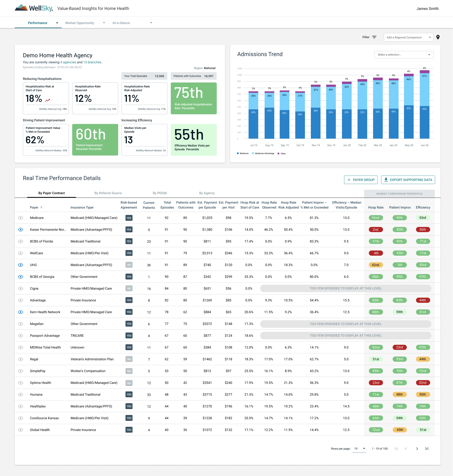The image size is (453, 476).
Task: Open the 15 branches link
Action: coord(92,62)
